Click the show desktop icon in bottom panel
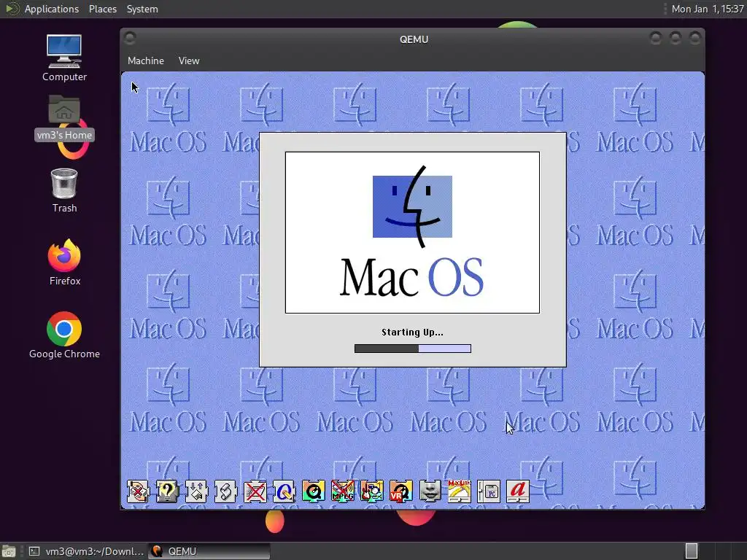The image size is (747, 560). tap(9, 551)
